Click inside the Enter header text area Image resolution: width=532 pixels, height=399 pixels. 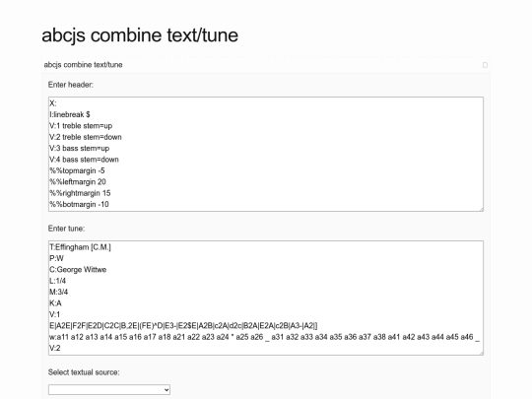pyautogui.click(x=266, y=154)
